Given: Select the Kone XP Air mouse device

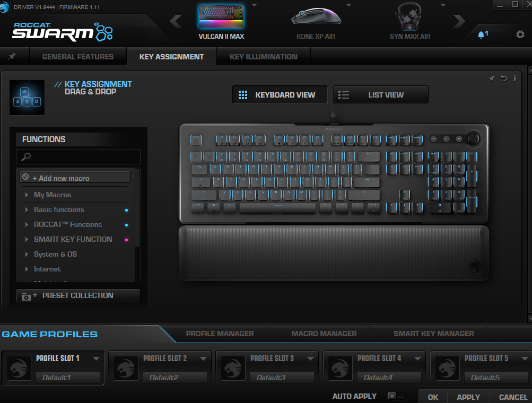Looking at the screenshot, I should pos(316,22).
